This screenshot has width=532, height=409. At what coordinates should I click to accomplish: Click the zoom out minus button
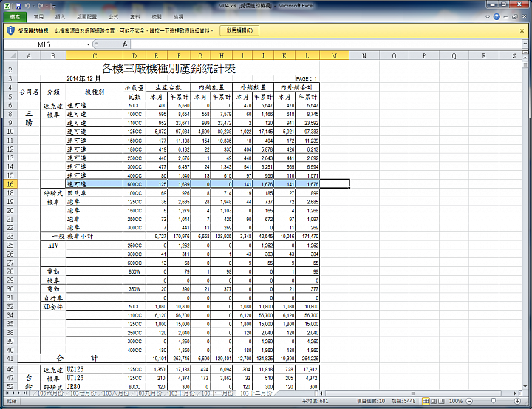[469, 401]
